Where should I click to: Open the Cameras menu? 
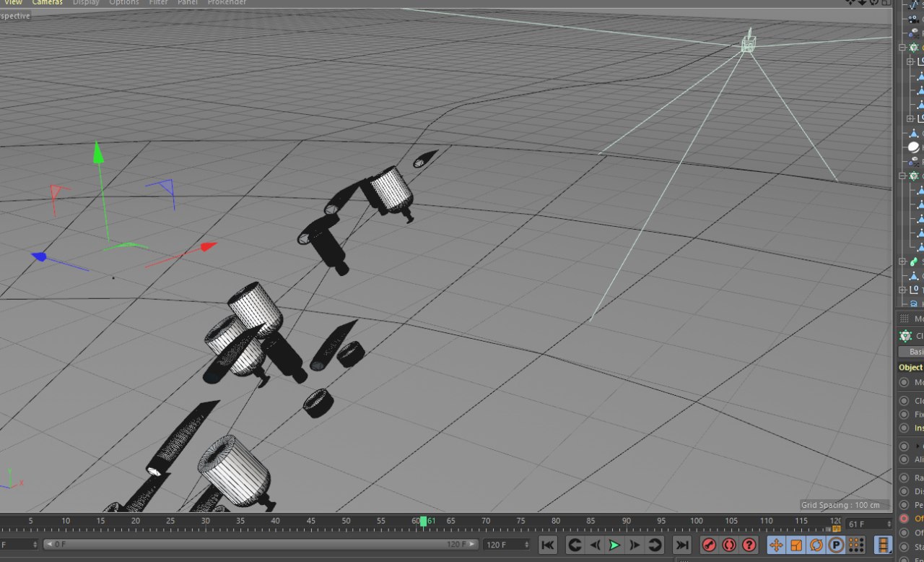pyautogui.click(x=47, y=2)
